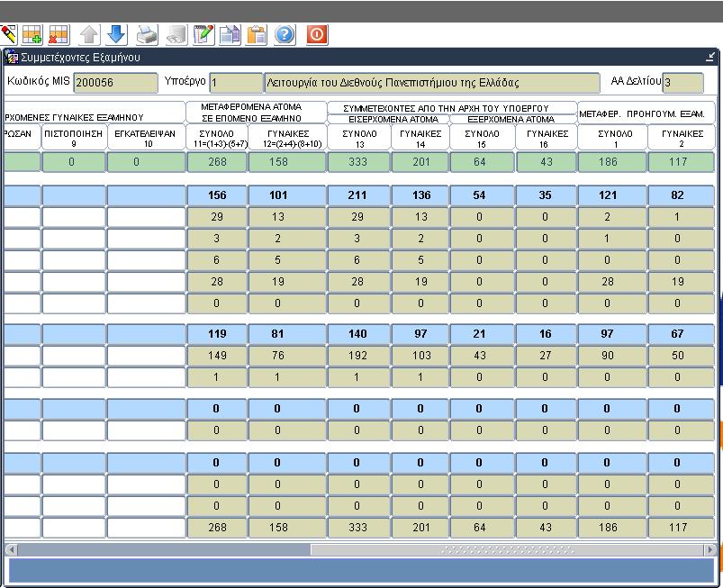723x588 pixels.
Task: Click the Υποέργο field showing 1
Action: click(x=236, y=83)
